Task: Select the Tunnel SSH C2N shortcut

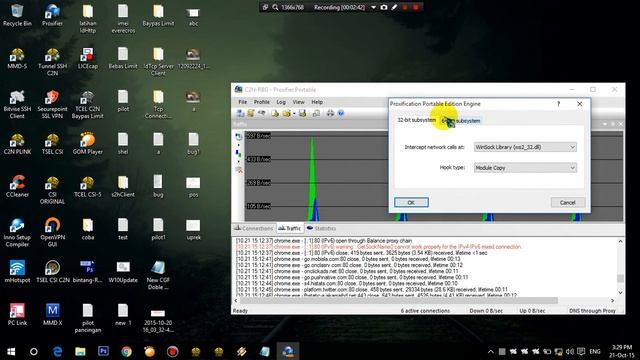Action: pos(52,61)
